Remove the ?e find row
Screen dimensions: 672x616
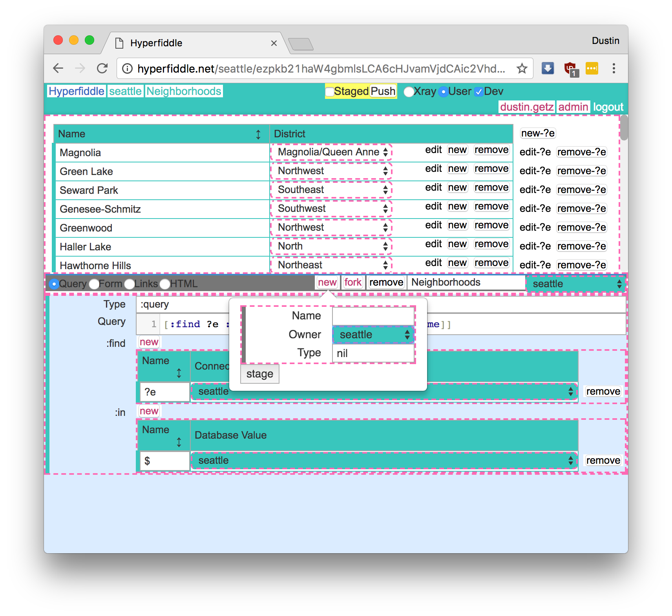pyautogui.click(x=603, y=391)
